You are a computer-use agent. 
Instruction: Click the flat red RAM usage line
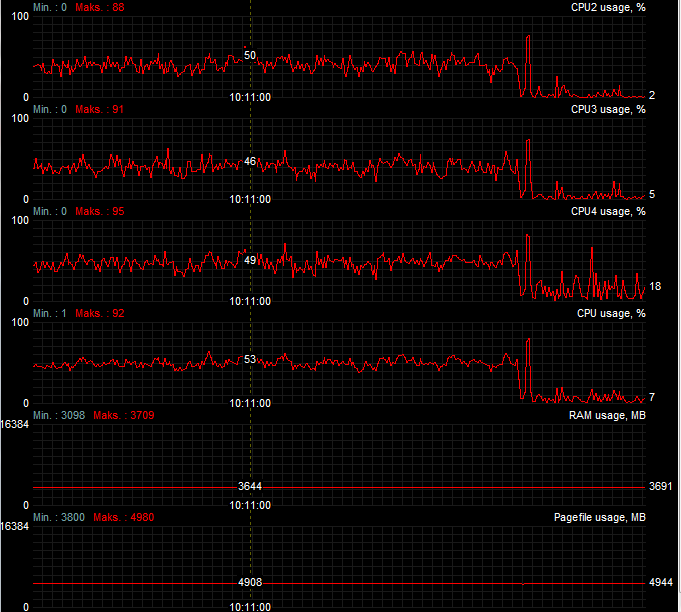(339, 488)
